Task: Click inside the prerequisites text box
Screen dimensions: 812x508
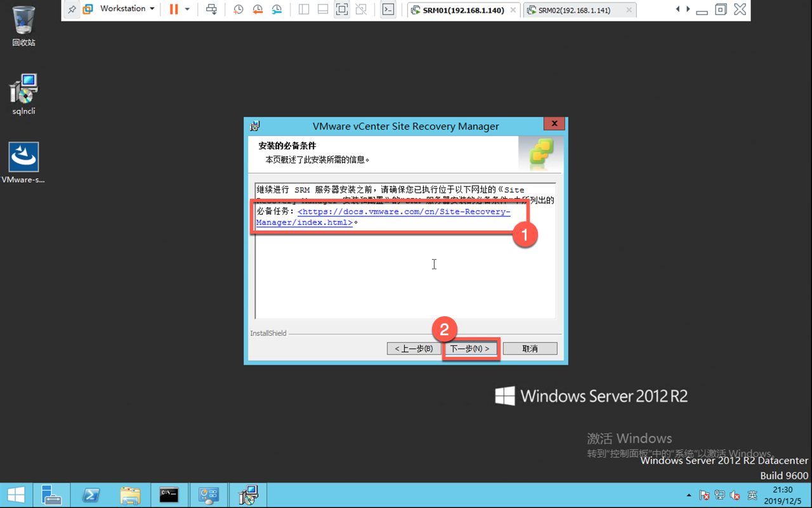Action: [405, 251]
